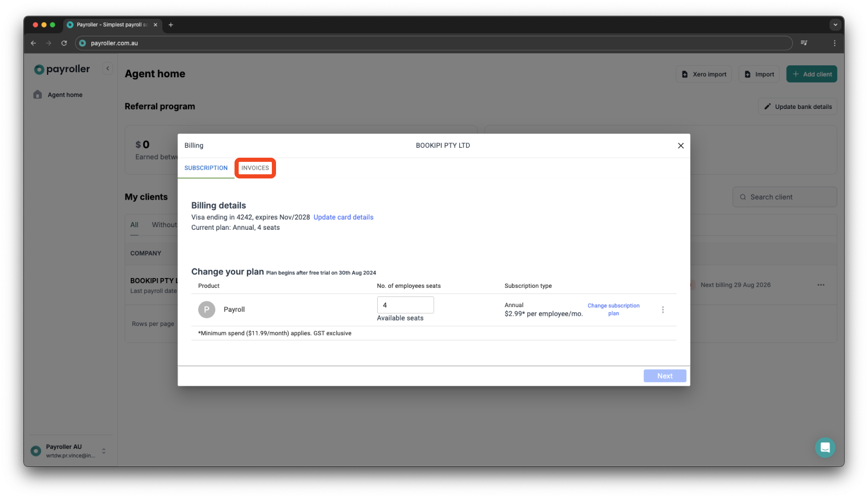Viewport: 868px width, 498px height.
Task: Click the Xero import button
Action: coord(704,74)
